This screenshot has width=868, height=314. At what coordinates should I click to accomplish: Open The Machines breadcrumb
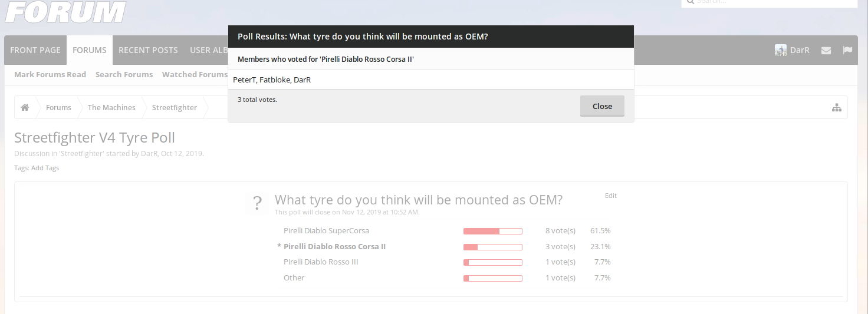click(x=111, y=108)
